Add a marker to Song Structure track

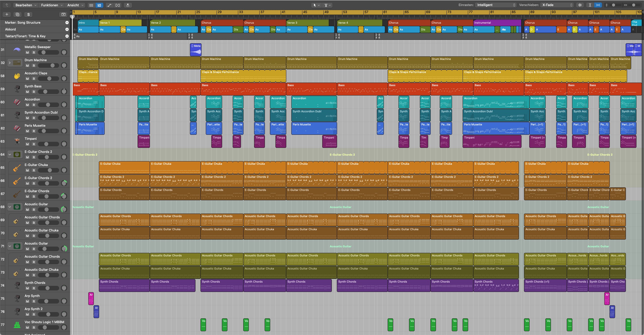tap(67, 22)
